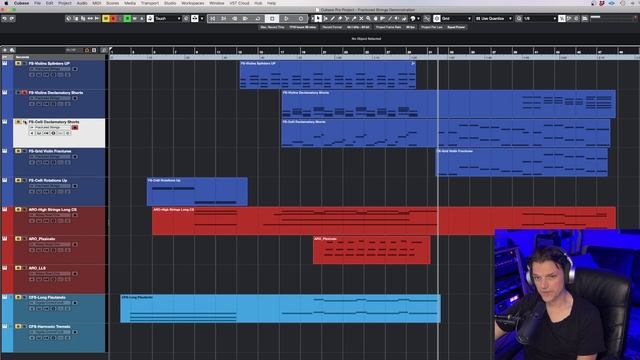Screen dimensions: 640x360
Task: Open the Workspaces menu
Action: 193,3
